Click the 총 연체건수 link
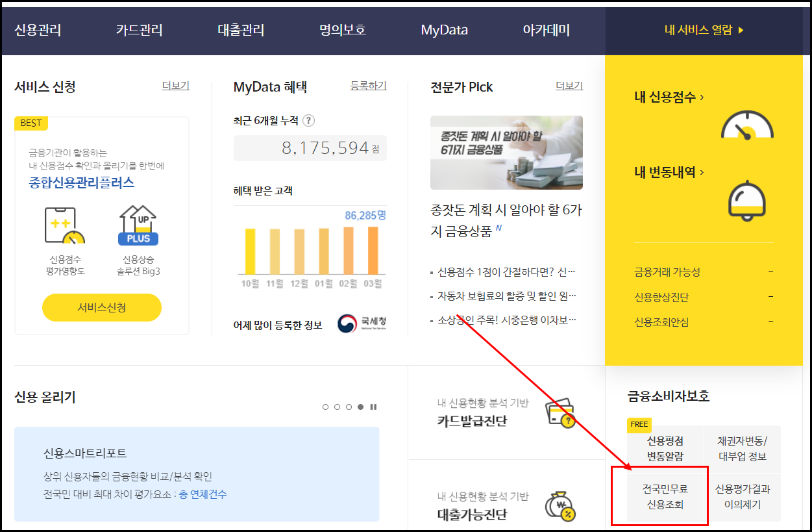812x532 pixels. (x=204, y=494)
